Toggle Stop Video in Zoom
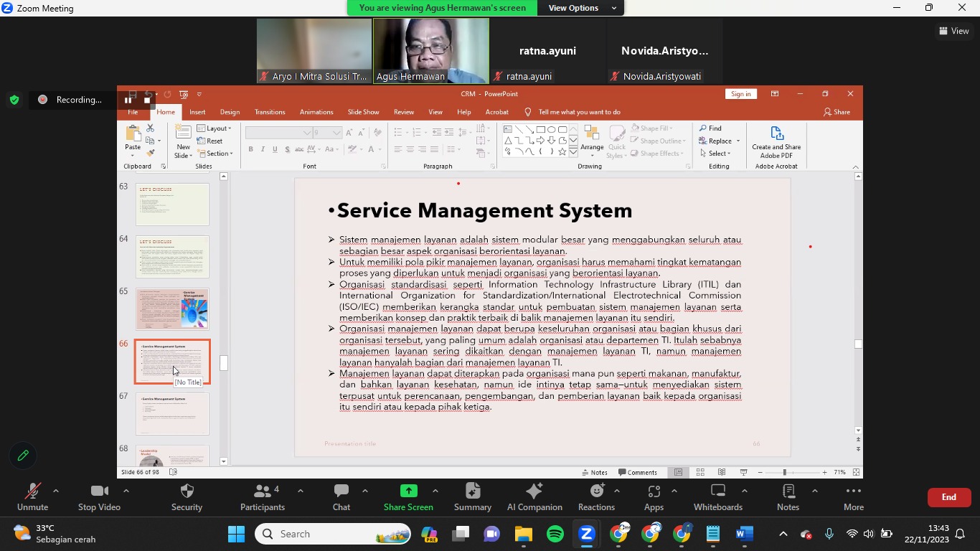The image size is (980, 551). click(x=99, y=496)
